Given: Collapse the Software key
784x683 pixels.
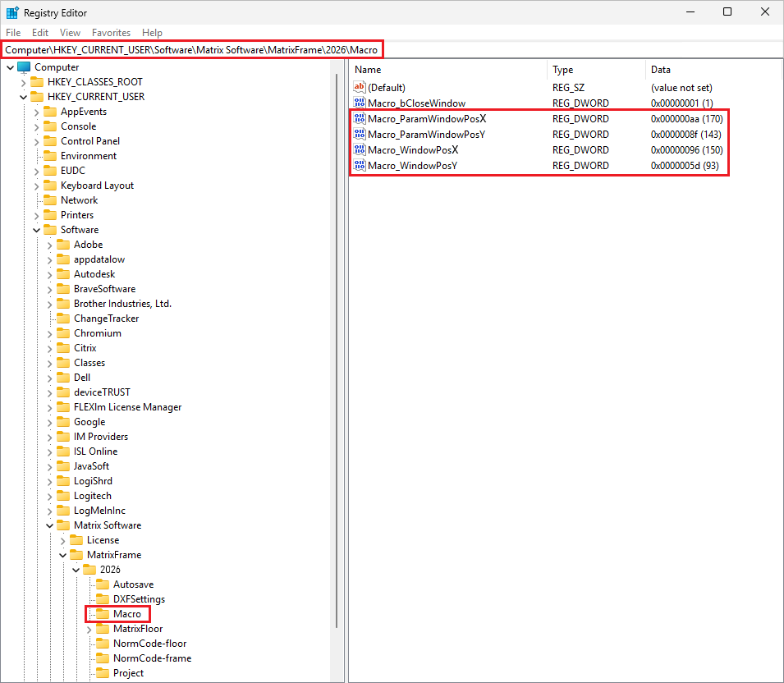Looking at the screenshot, I should coord(36,230).
